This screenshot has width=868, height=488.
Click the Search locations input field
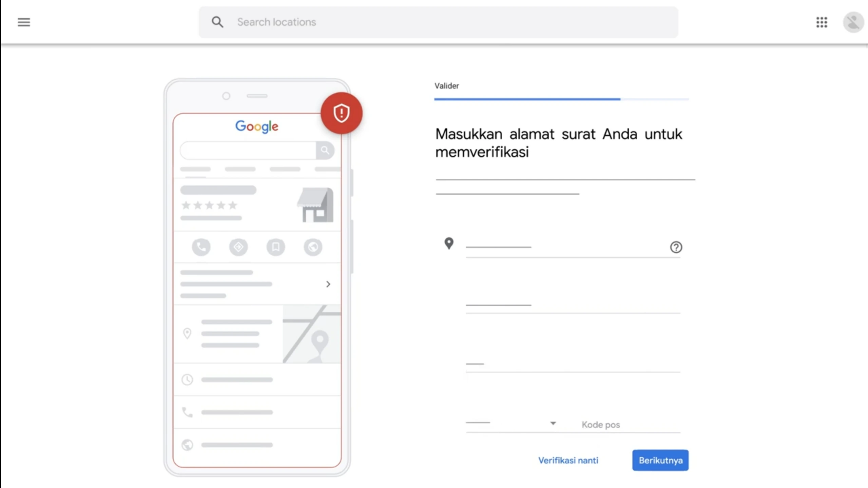(373, 22)
